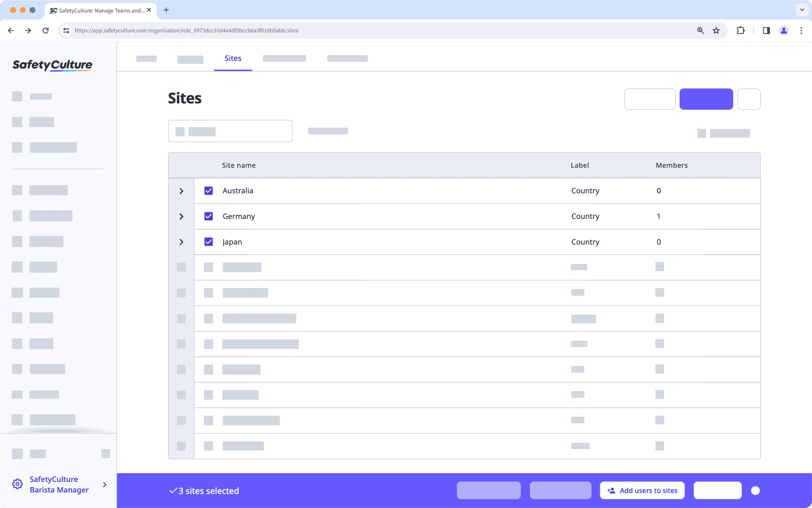Uncheck the Japan site checkbox
812x508 pixels.
click(x=208, y=242)
